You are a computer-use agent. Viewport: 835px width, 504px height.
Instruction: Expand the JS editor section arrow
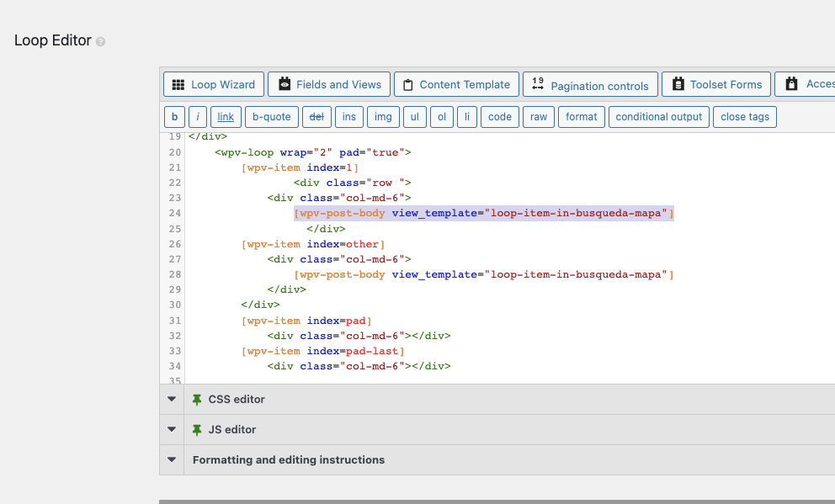[172, 429]
